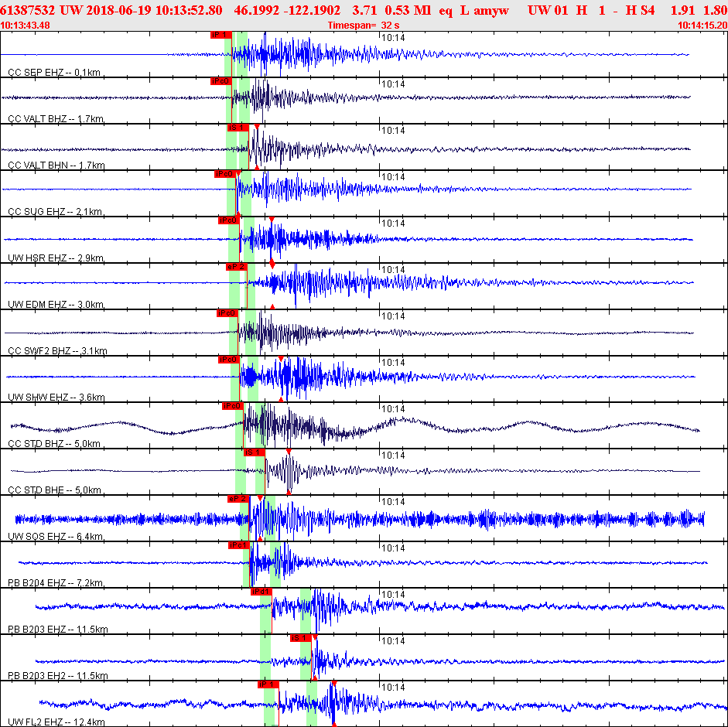Click the CC STD BHE -- 5.0km station label
This screenshot has height=727, width=728.
coord(54,490)
